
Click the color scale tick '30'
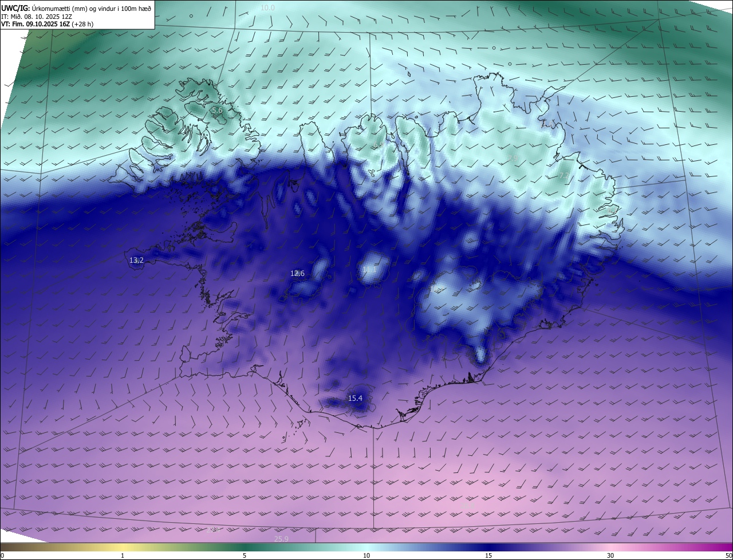[x=610, y=555]
